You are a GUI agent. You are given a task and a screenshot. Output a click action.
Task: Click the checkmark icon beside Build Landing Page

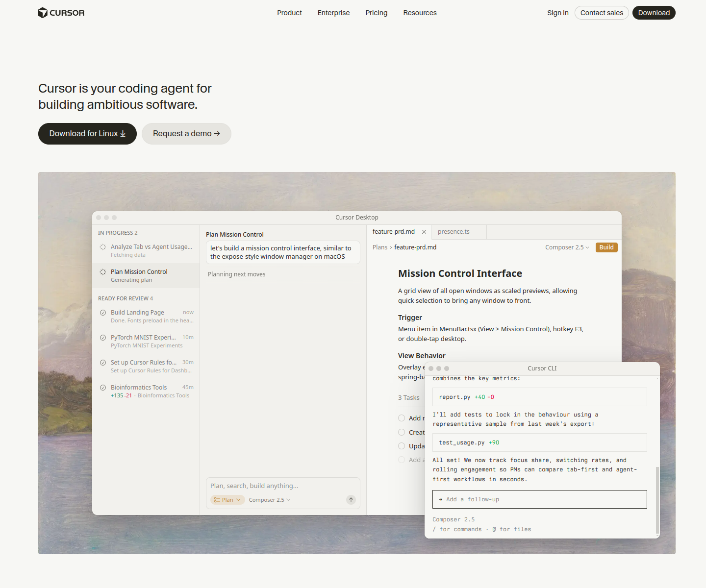103,313
